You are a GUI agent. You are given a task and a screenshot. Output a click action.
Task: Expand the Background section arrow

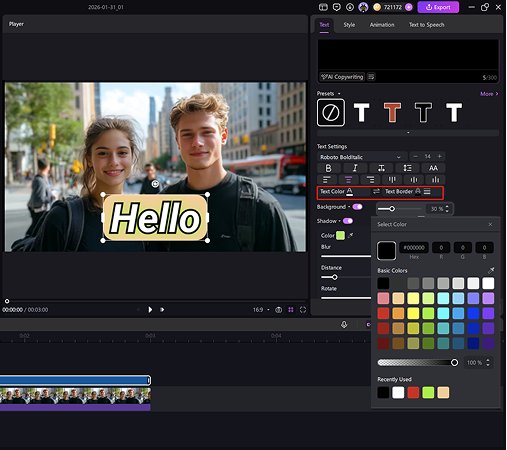click(x=349, y=207)
